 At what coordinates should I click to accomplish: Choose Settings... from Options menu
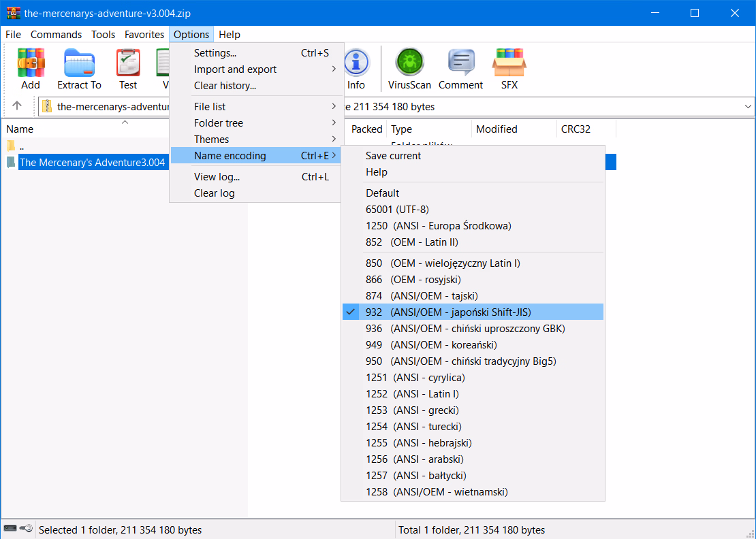257,53
